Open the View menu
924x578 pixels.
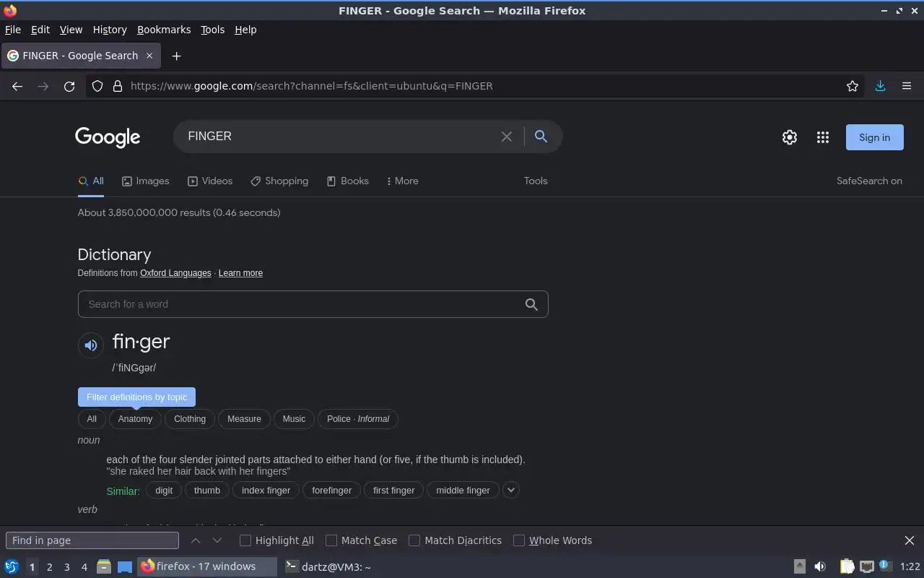(x=71, y=30)
